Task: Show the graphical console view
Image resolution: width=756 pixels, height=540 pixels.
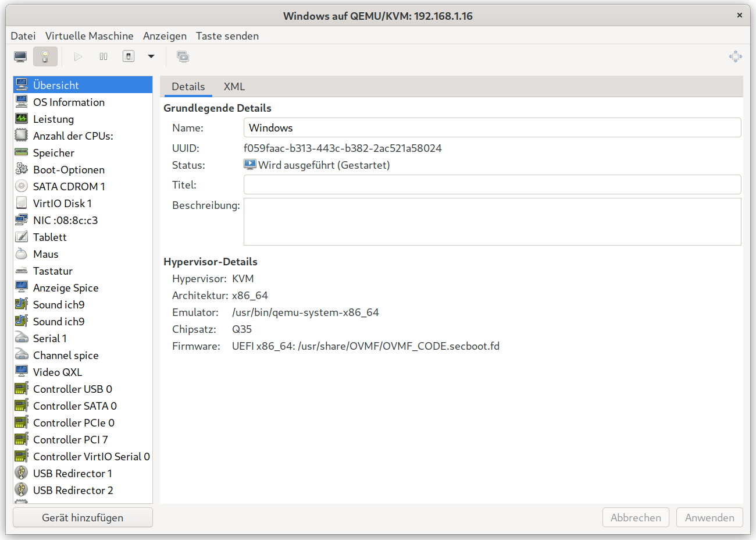Action: click(x=20, y=56)
